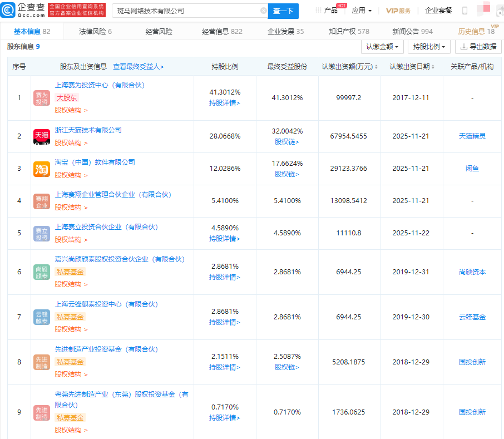The height and width of the screenshot is (439, 504).
Task: Click the 赛翔企业 shareholder logo
Action: tap(42, 201)
